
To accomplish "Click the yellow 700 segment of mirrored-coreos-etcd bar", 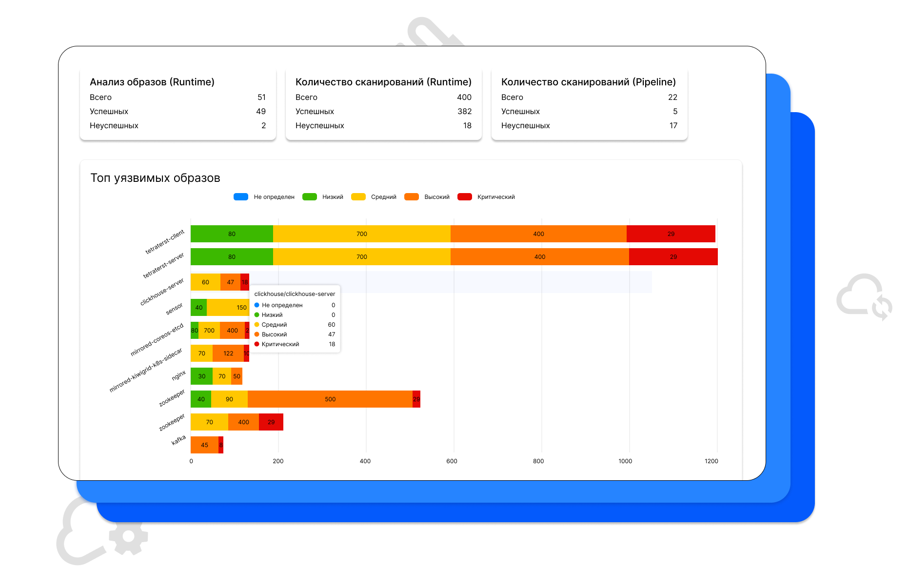I will [x=209, y=331].
